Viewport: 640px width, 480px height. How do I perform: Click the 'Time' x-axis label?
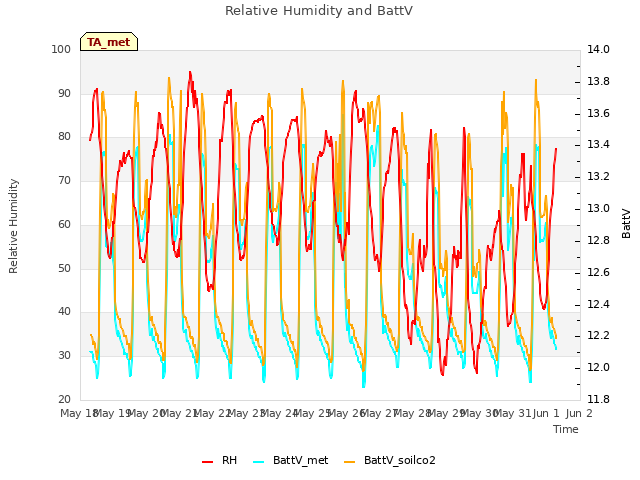tap(566, 429)
